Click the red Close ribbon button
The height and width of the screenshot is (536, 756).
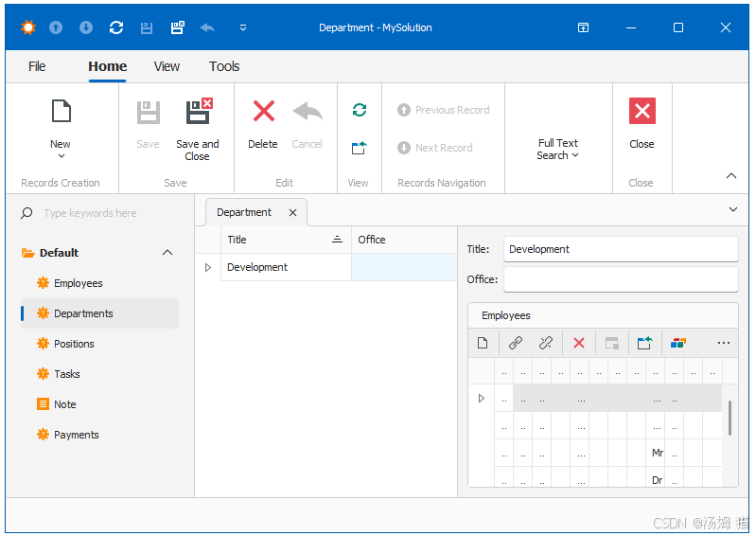tap(642, 123)
